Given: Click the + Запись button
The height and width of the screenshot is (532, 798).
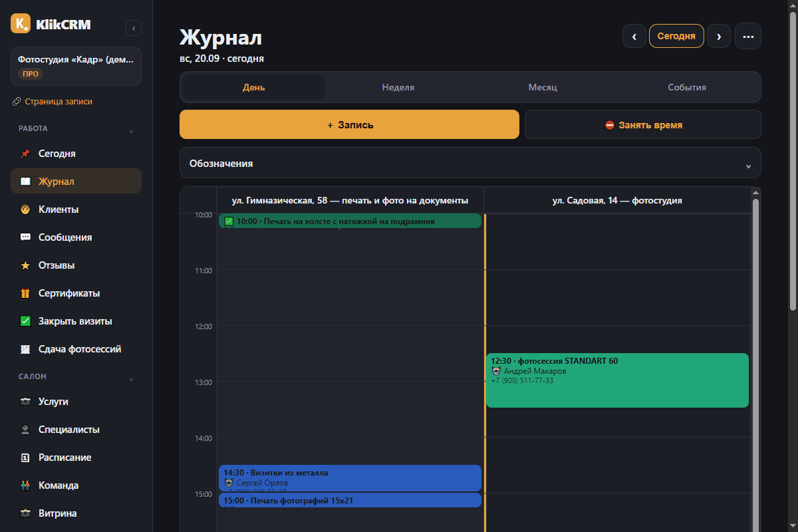Looking at the screenshot, I should coord(349,124).
